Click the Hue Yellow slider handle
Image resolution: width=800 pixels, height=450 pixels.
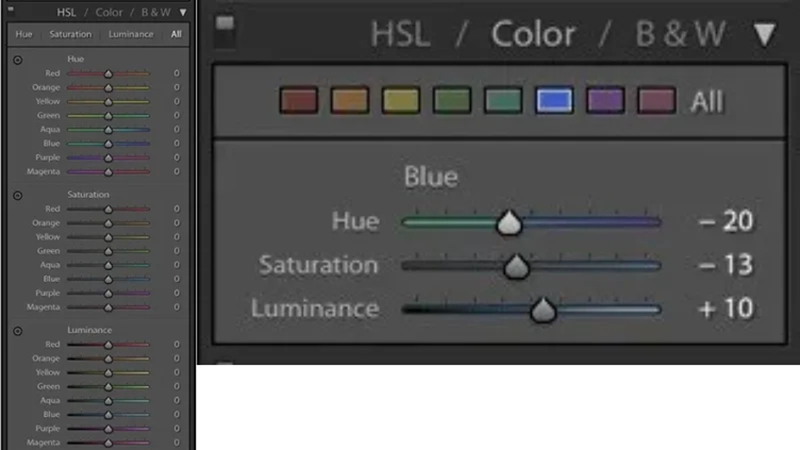tap(108, 102)
